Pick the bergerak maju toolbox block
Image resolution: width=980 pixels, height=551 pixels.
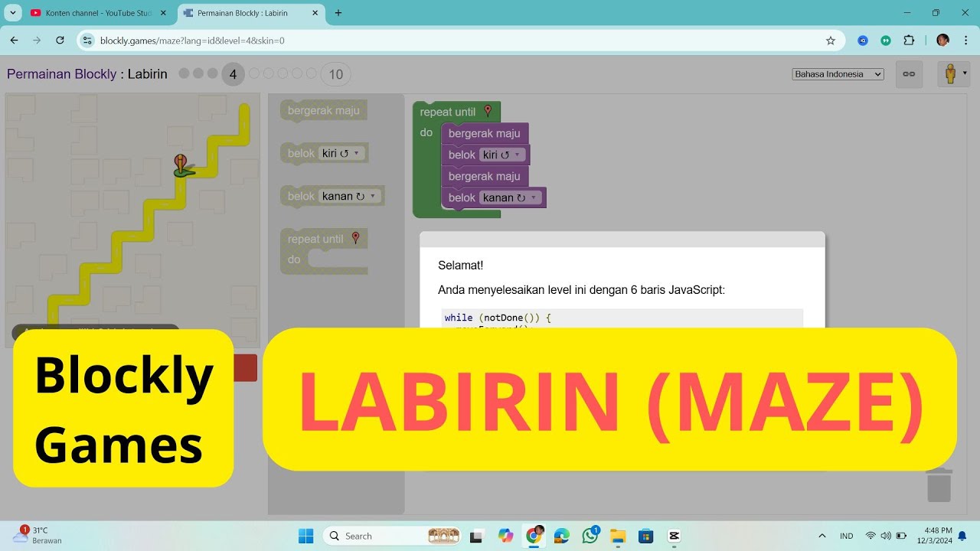[x=324, y=110]
